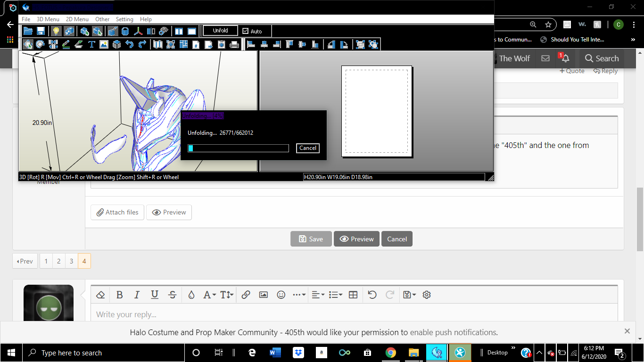Click the smiley emoji icon
644x362 pixels.
281,295
